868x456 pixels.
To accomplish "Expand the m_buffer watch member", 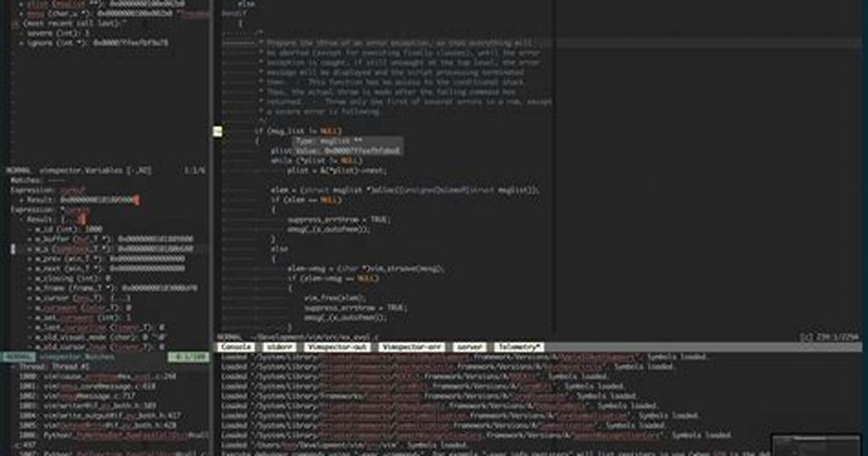I will 30,240.
